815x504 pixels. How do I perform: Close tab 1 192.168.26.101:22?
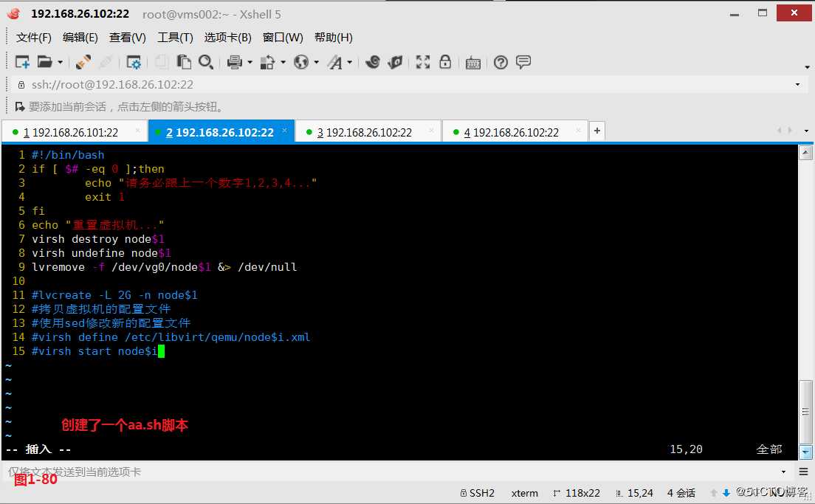pos(137,131)
